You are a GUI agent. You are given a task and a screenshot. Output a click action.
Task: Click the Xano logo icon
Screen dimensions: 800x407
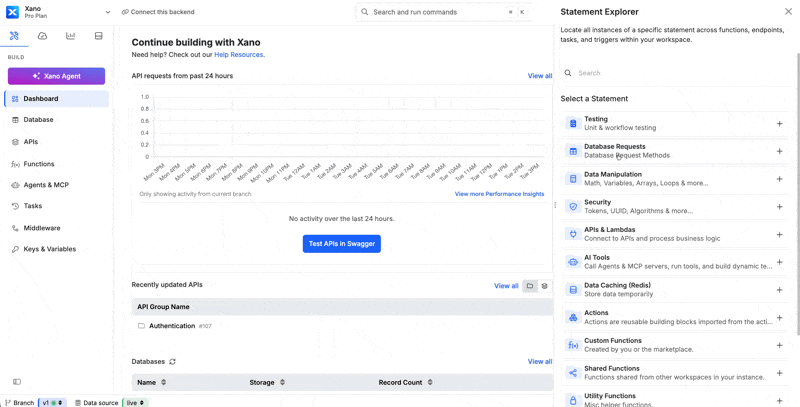tap(12, 12)
